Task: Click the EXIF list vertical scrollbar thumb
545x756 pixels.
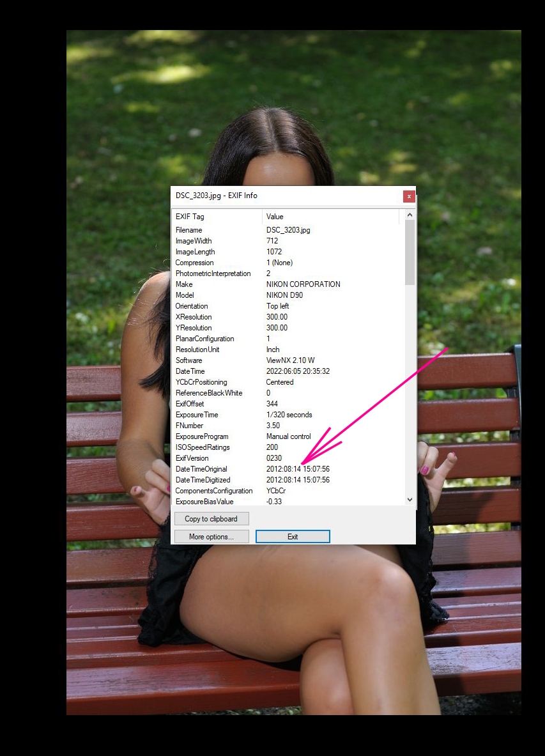Action: [410, 252]
